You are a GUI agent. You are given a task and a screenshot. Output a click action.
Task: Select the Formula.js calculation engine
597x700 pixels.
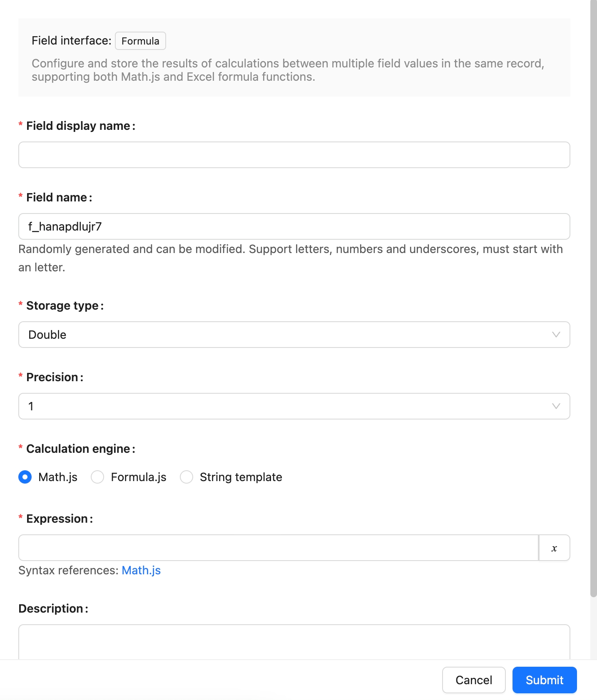pyautogui.click(x=97, y=477)
